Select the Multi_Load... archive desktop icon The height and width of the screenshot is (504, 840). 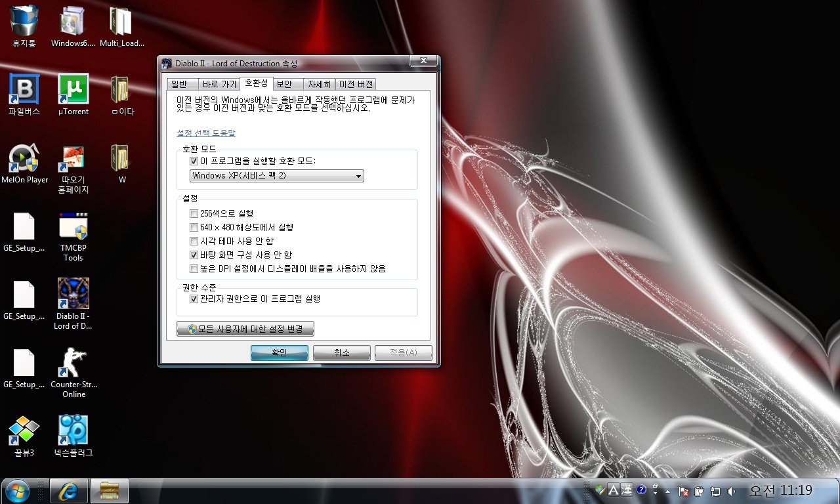pos(121,26)
